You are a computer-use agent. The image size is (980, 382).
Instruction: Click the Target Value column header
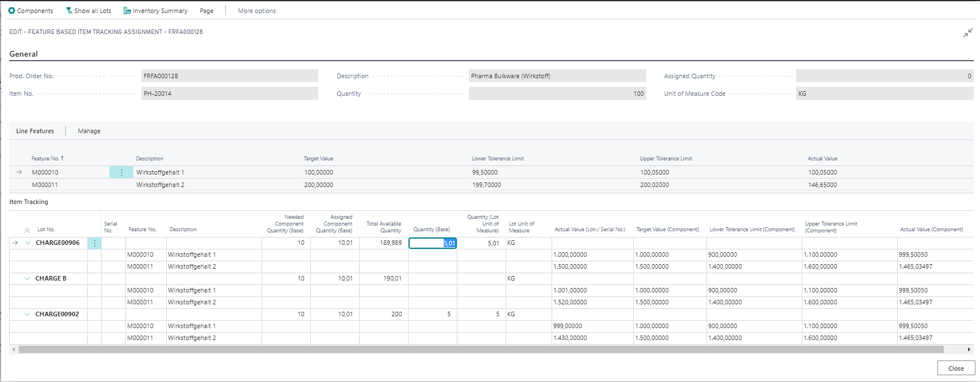point(318,159)
